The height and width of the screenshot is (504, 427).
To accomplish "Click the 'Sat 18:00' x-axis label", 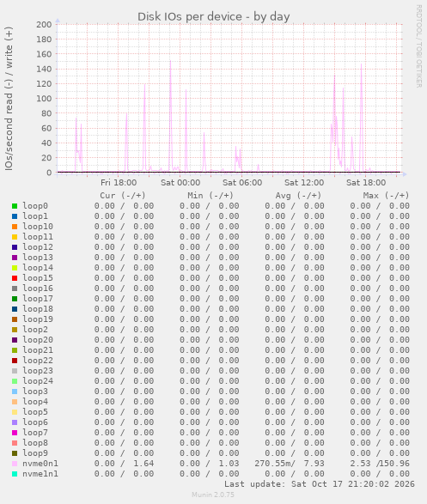I will (x=366, y=183).
